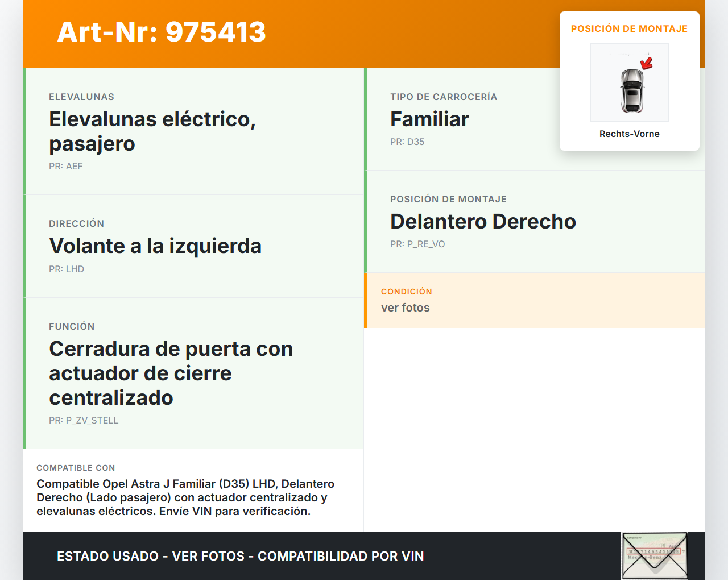Screen dimensions: 728x581
Task: Select the Familiar body type value
Action: click(429, 119)
